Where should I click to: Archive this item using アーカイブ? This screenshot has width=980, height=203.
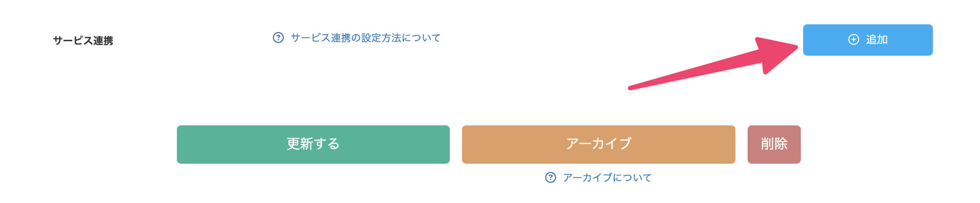(598, 144)
